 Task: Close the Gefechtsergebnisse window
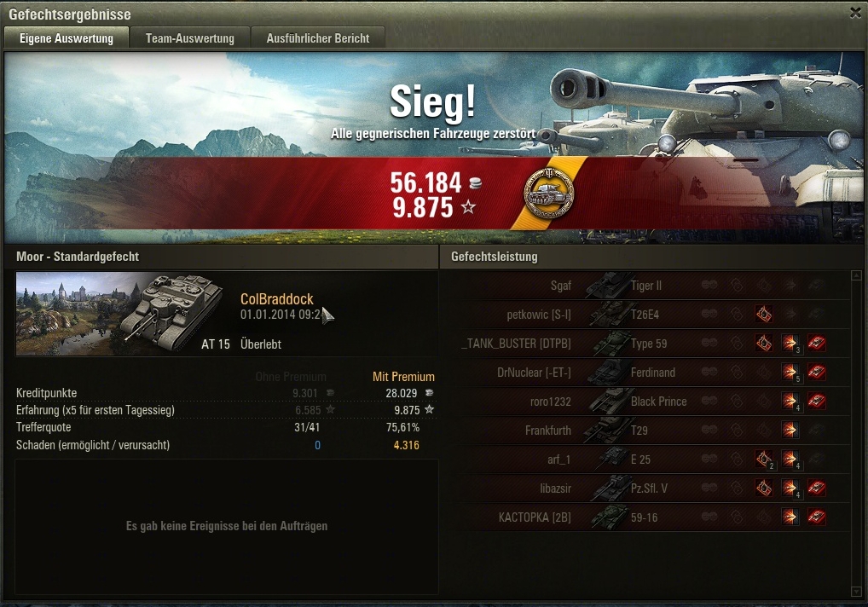point(855,14)
